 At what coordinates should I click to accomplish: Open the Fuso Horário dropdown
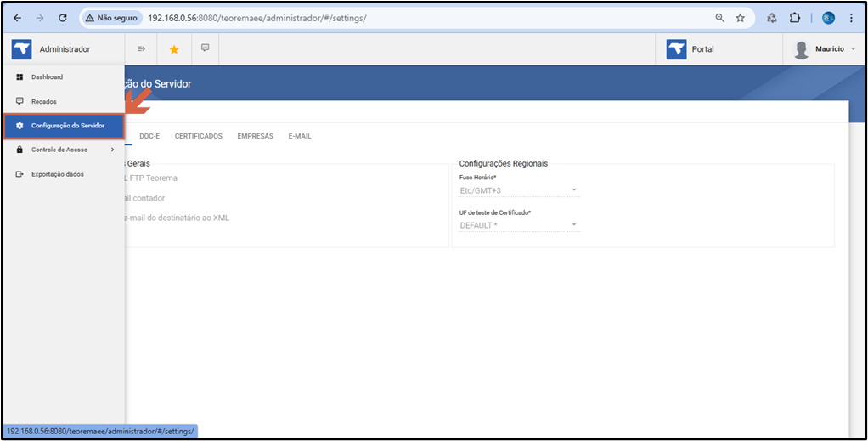[x=519, y=191]
